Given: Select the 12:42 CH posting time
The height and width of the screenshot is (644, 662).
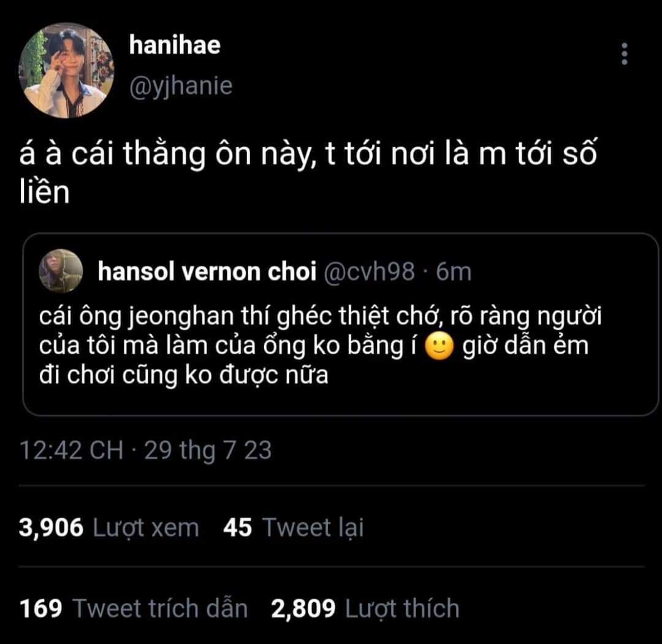Looking at the screenshot, I should pyautogui.click(x=71, y=450).
